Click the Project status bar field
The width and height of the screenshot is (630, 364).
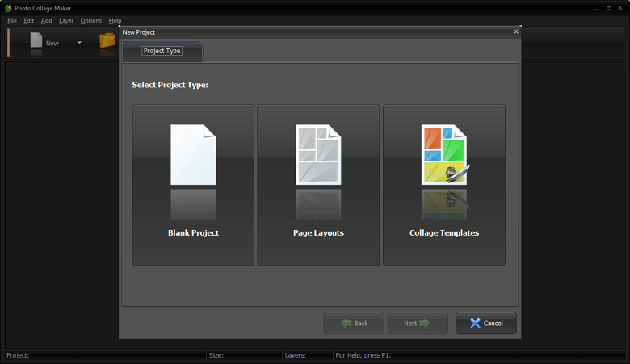coord(105,355)
